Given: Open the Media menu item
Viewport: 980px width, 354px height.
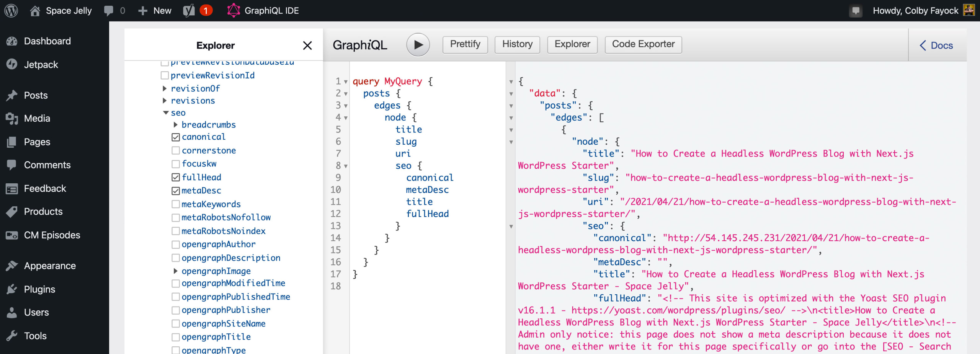Looking at the screenshot, I should point(37,119).
